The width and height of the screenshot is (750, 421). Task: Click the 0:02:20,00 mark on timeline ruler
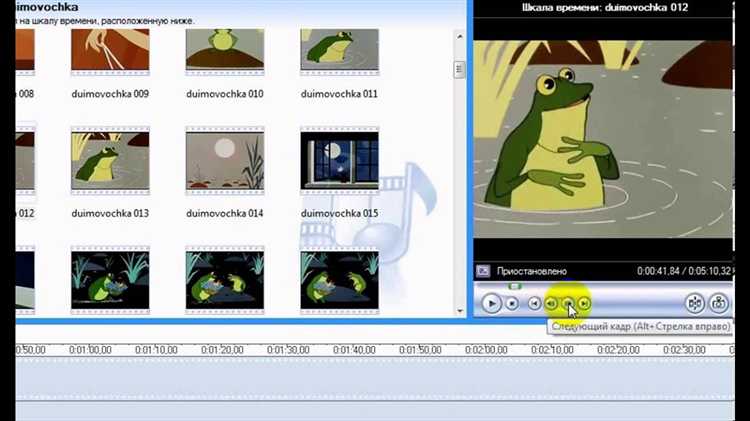[618, 350]
